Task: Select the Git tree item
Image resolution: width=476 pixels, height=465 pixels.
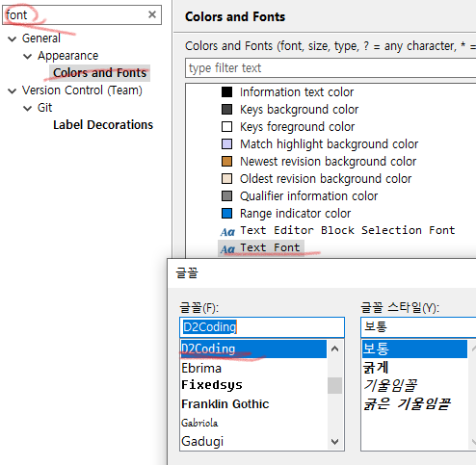Action: [44, 108]
